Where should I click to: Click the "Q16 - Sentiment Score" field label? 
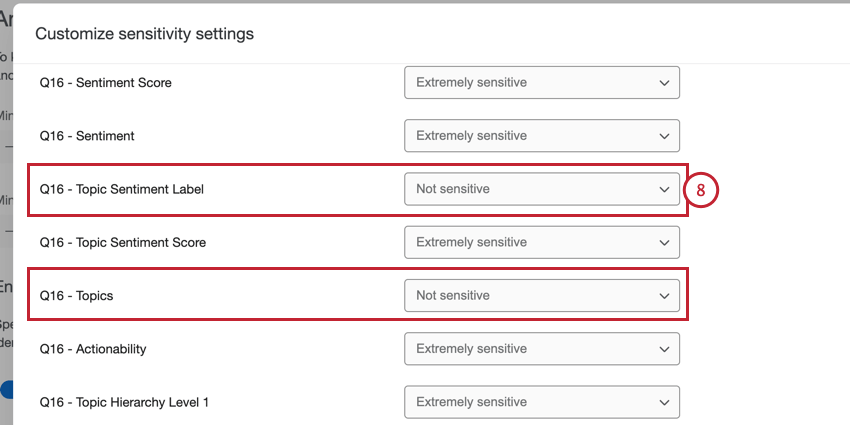[105, 82]
